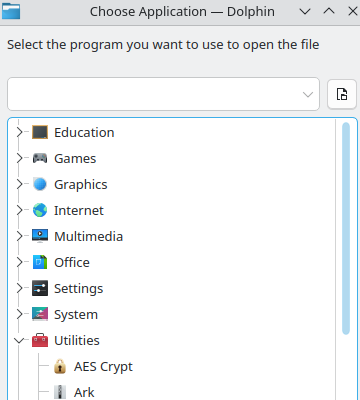Choose AES Crypt application entry
Screen dimensions: 360x400
[103, 367]
